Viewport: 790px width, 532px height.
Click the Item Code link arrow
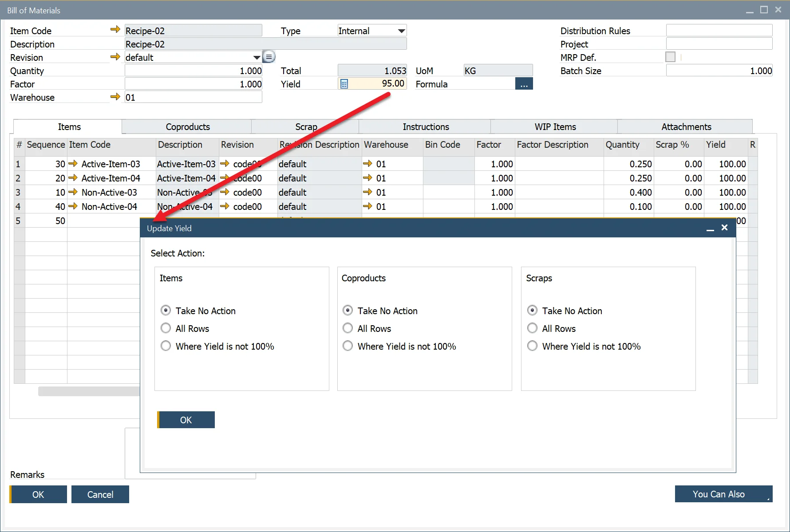coord(115,29)
